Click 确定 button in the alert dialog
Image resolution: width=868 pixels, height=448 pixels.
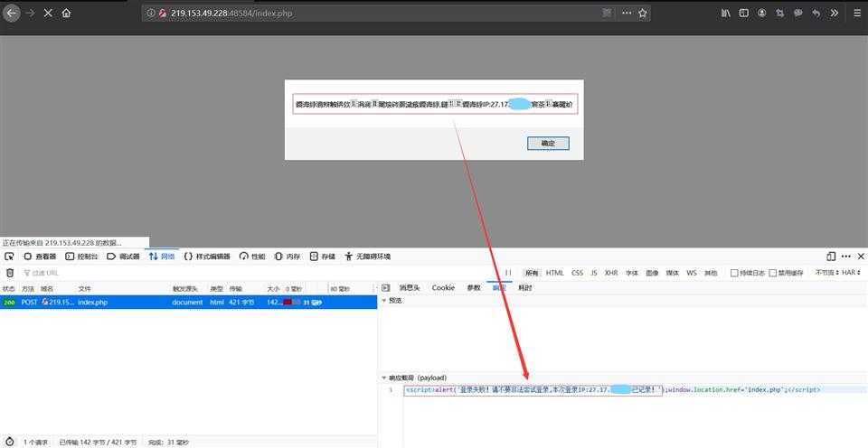click(548, 144)
